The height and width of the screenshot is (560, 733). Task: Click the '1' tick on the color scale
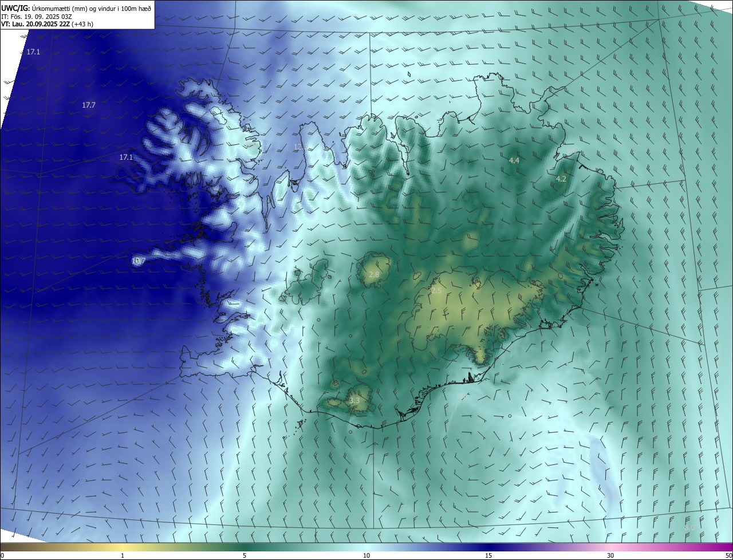click(123, 555)
